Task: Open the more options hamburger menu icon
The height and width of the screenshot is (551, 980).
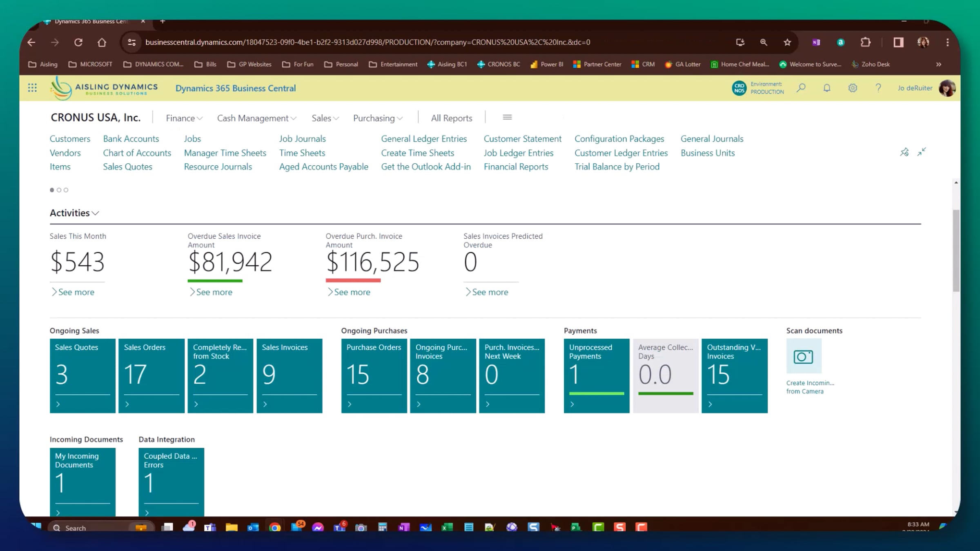Action: click(507, 118)
